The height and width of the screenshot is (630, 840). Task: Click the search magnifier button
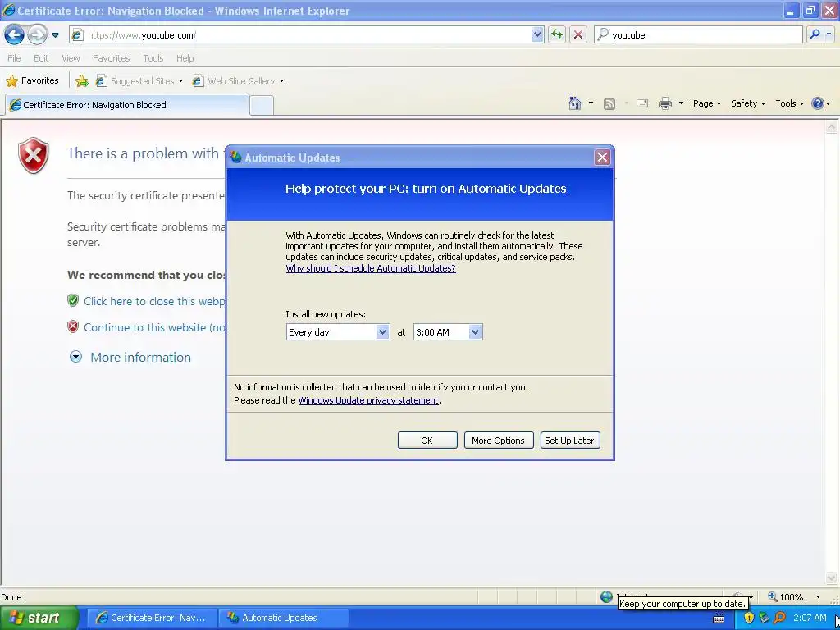[815, 34]
